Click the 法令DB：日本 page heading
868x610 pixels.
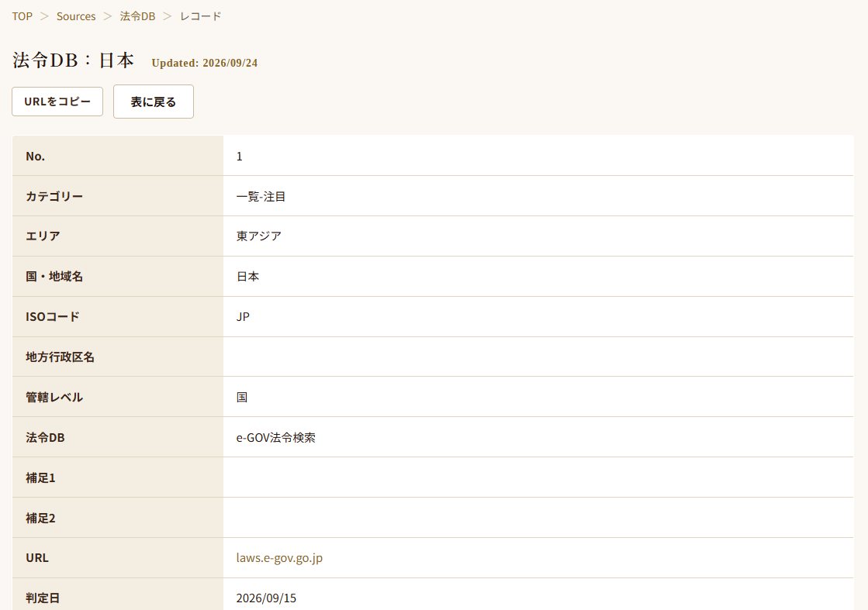click(x=73, y=60)
